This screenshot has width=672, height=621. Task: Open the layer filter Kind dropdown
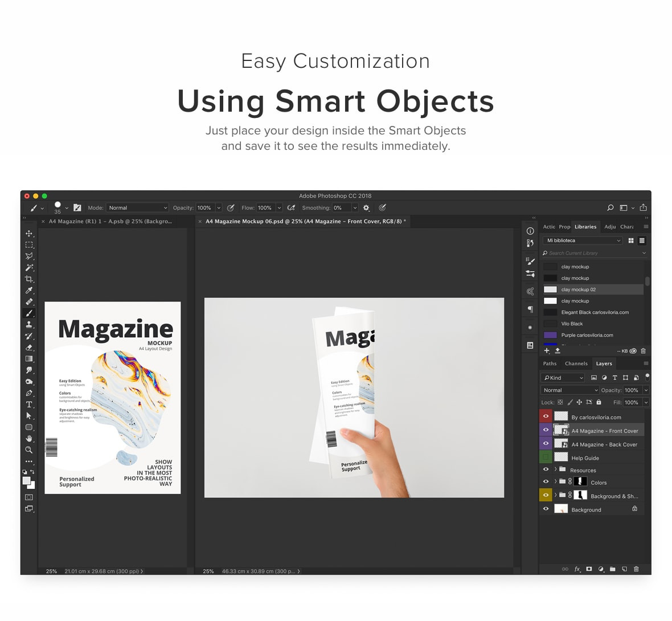pos(563,377)
